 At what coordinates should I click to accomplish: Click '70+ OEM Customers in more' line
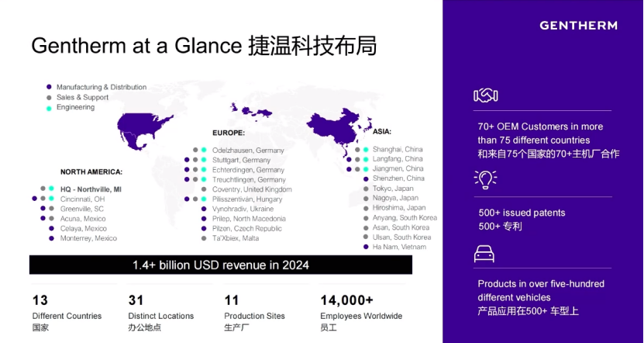coord(540,126)
